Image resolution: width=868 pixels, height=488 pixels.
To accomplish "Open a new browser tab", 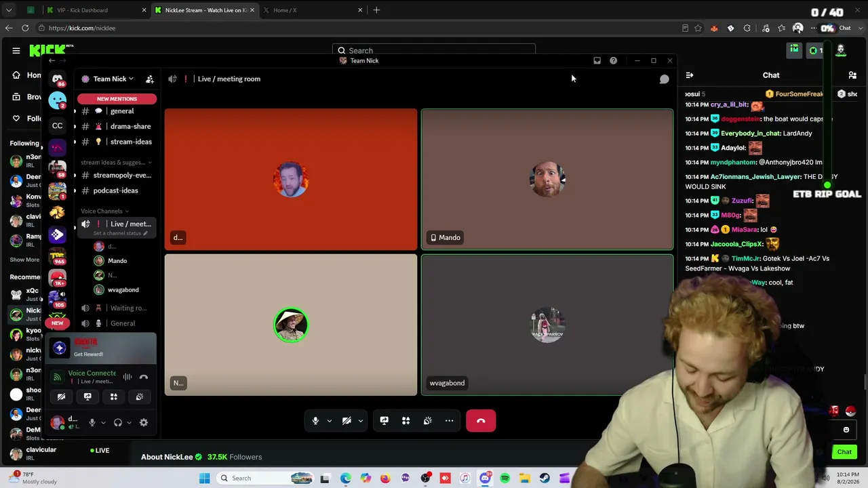I will point(376,10).
